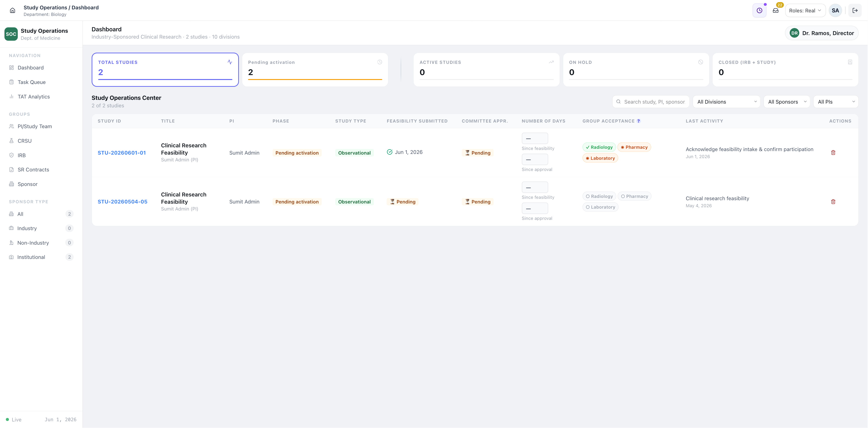Image resolution: width=868 pixels, height=428 pixels.
Task: Sort by Study ID column header
Action: point(109,121)
